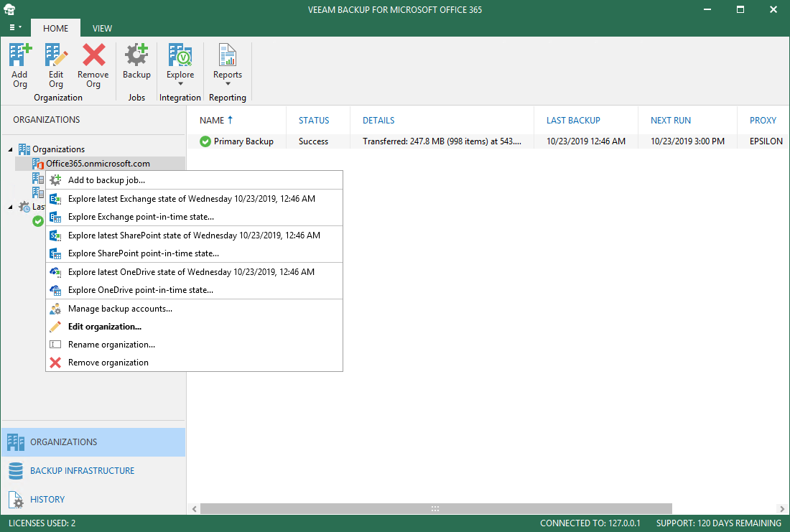Click the 10/23/2019 12:46 AM last backup cell
This screenshot has height=532, width=790.
pyautogui.click(x=586, y=141)
